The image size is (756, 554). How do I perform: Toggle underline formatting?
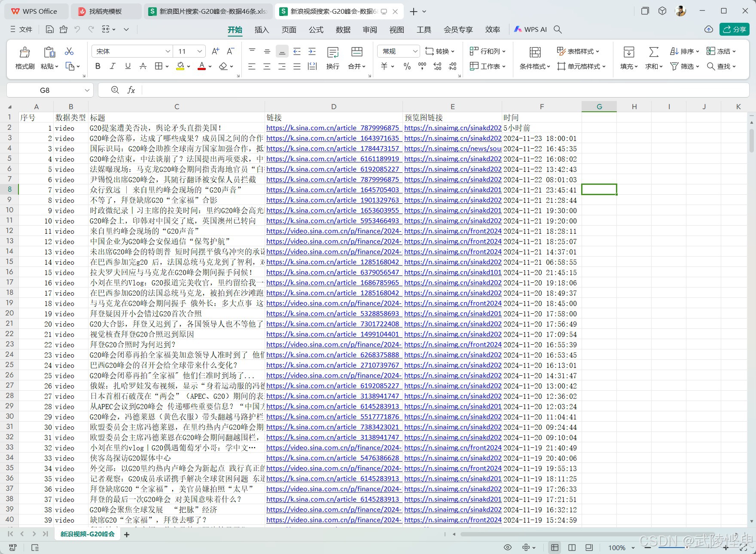pyautogui.click(x=128, y=66)
